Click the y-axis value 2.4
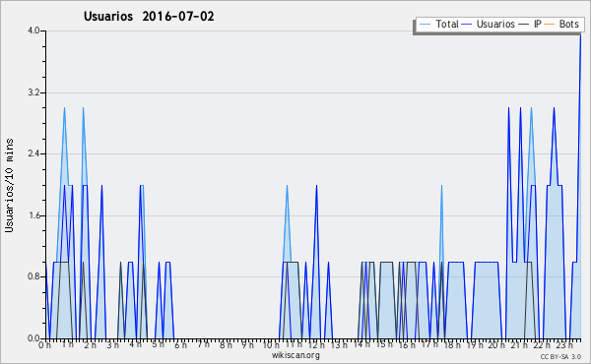Viewport: 591px width, 364px height. [x=33, y=153]
